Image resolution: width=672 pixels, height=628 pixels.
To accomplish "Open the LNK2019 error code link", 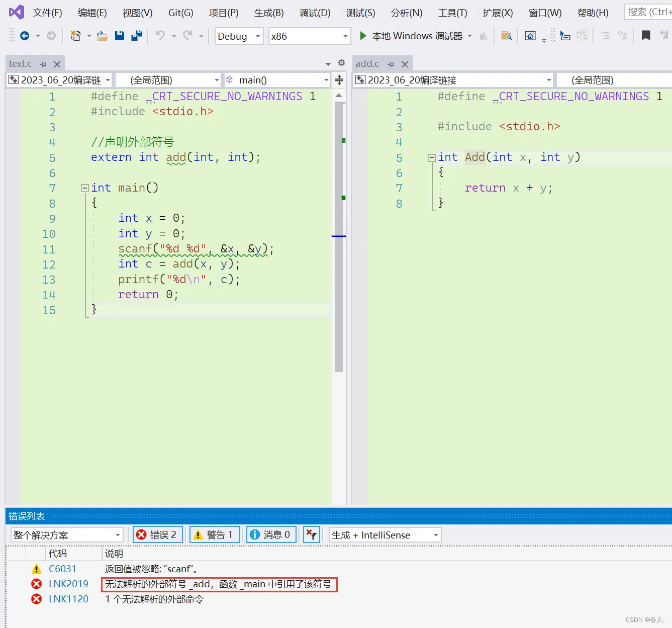I will (x=68, y=584).
